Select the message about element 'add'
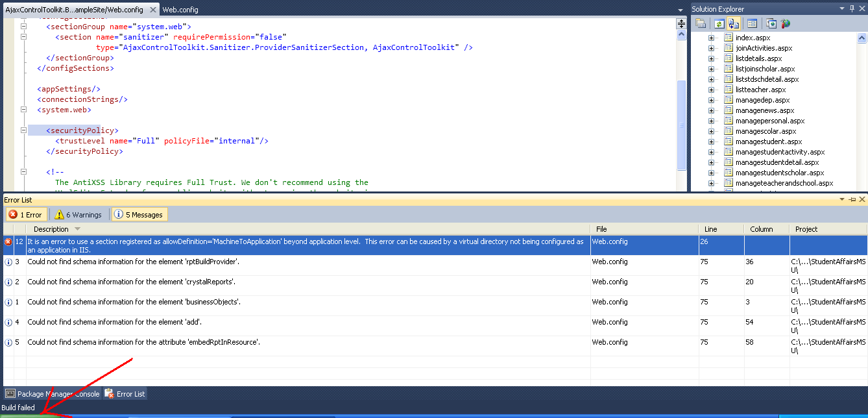 click(435, 326)
